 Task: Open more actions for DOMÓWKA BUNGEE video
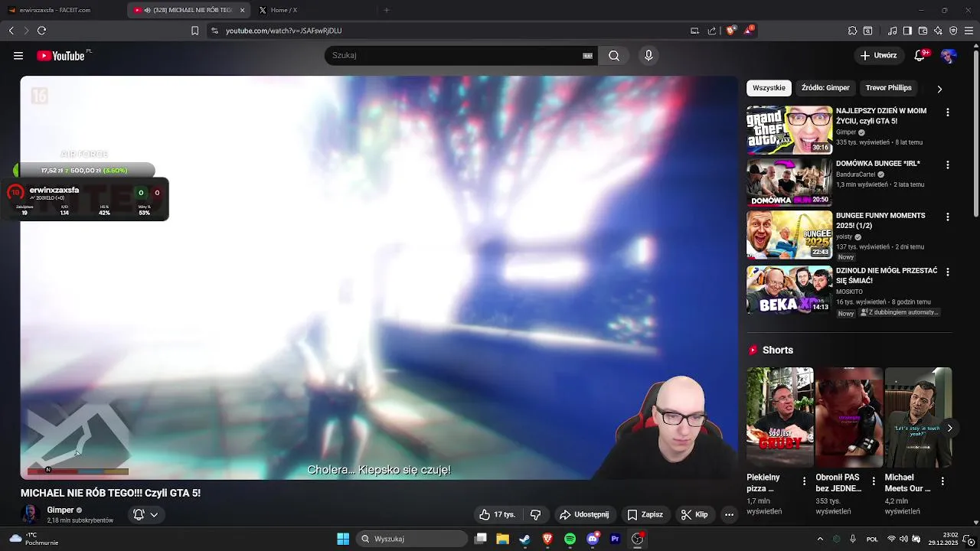(x=948, y=165)
